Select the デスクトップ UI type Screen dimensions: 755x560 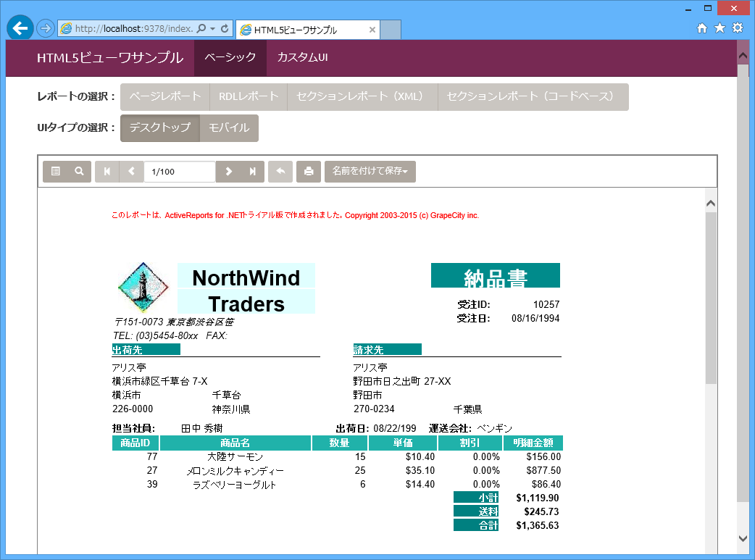coord(160,128)
